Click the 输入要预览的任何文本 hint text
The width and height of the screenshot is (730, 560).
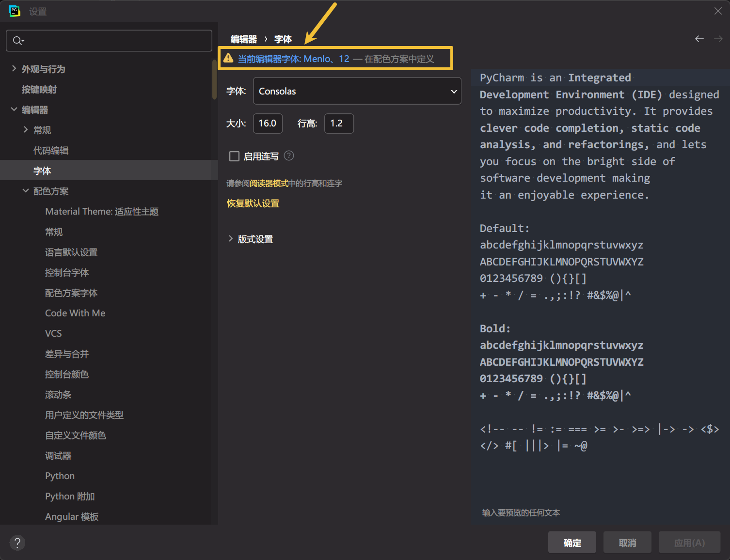click(521, 513)
